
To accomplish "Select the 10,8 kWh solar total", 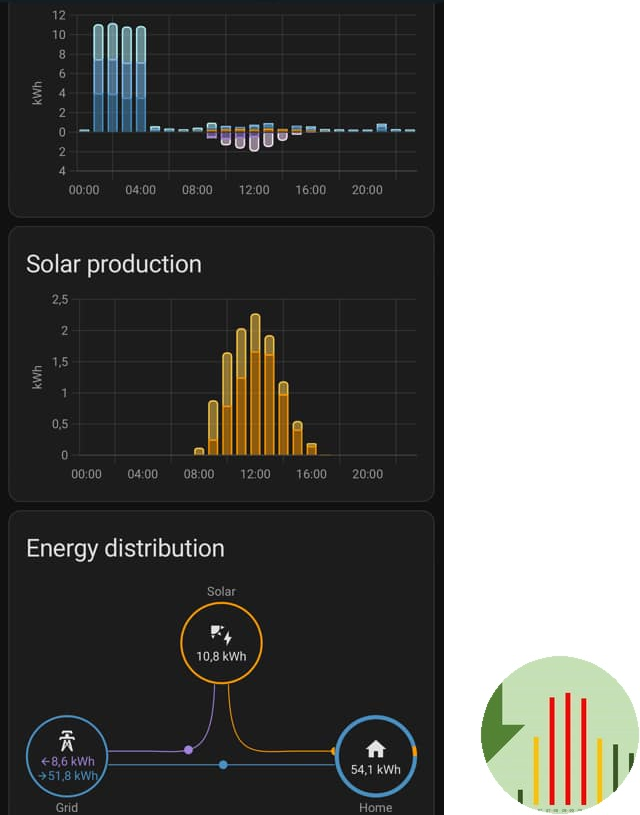I will click(221, 657).
